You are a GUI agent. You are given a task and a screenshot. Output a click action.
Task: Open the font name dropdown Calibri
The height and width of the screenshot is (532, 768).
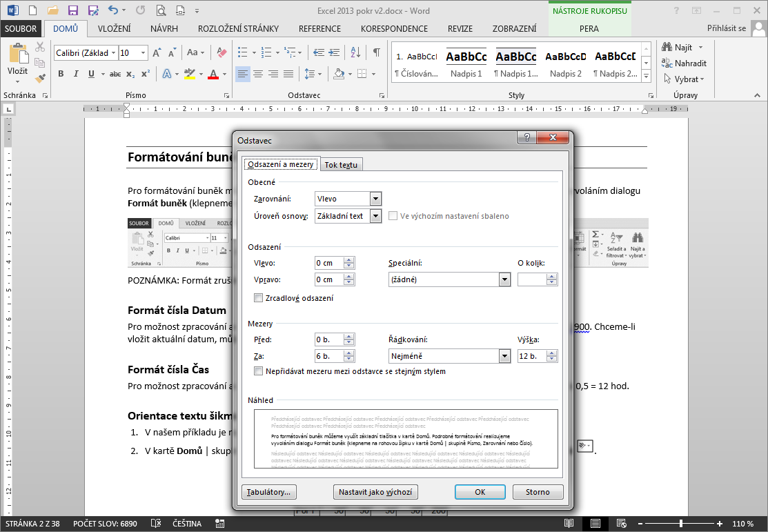click(114, 53)
